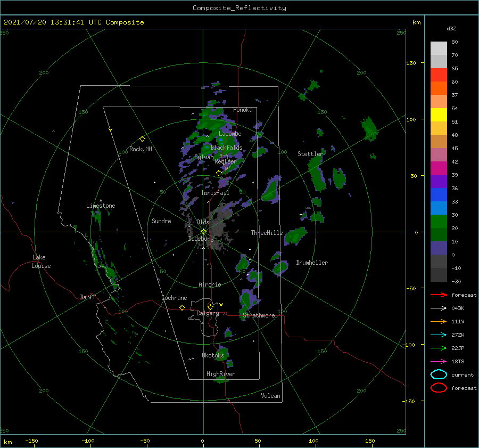Click the 30 dBZ blue color swatch

pyautogui.click(x=439, y=208)
